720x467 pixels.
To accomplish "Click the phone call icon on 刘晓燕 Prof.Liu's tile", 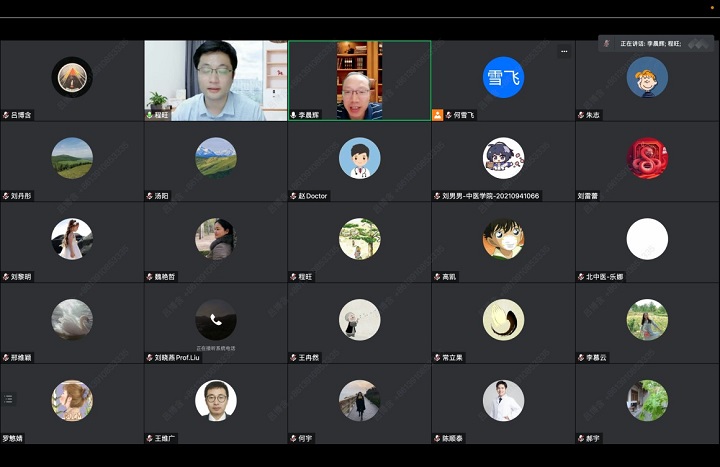I will tap(216, 320).
